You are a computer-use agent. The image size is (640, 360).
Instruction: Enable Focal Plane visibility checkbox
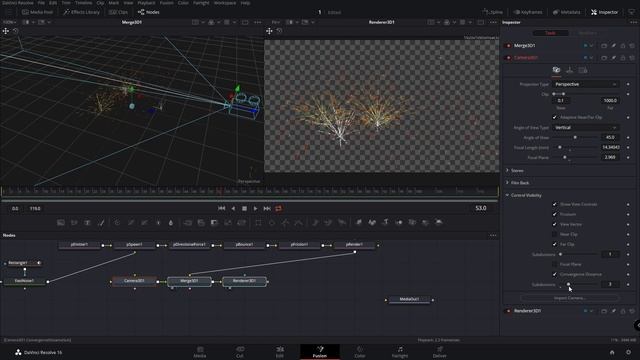554,264
